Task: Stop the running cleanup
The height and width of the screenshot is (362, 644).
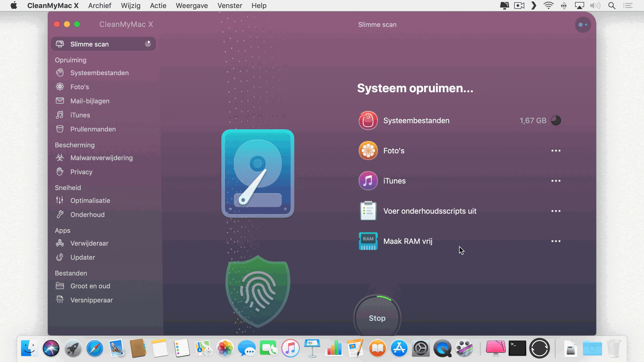Action: [x=377, y=318]
